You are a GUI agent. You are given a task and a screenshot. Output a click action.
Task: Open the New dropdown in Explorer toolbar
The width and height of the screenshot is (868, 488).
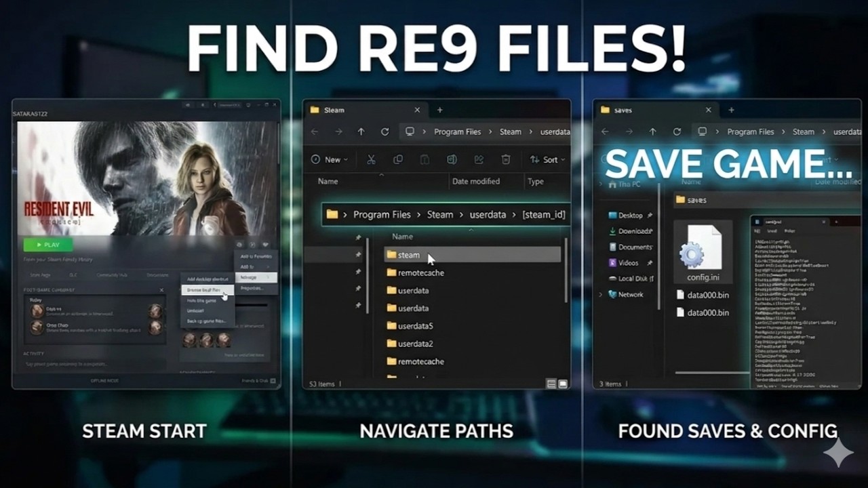coord(330,160)
